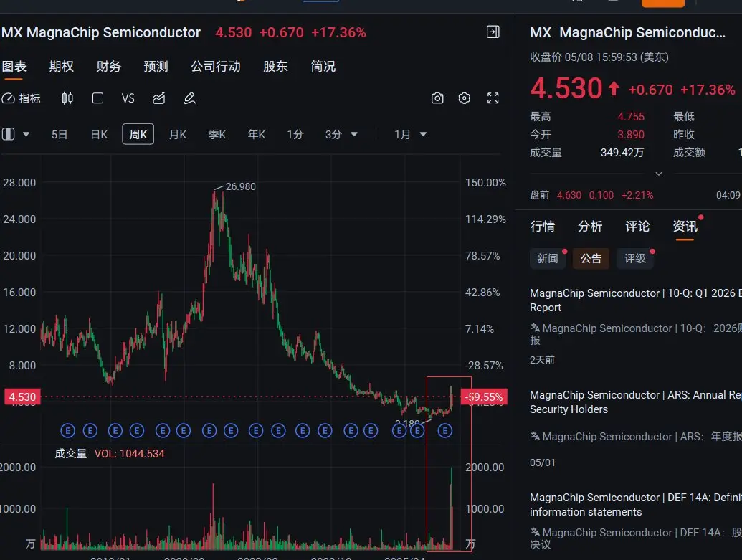The width and height of the screenshot is (742, 560).
Task: Open the 行情 tab in side panel
Action: [x=542, y=227]
